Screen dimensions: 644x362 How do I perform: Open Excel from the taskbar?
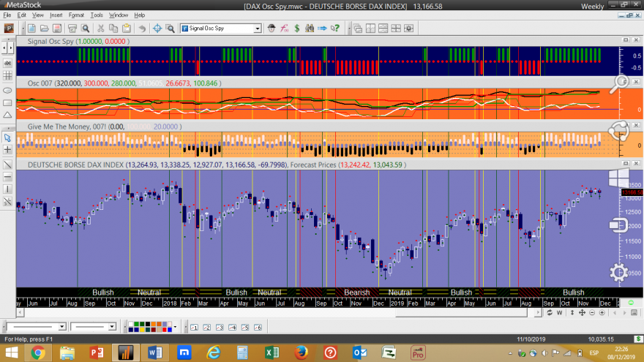pyautogui.click(x=272, y=352)
